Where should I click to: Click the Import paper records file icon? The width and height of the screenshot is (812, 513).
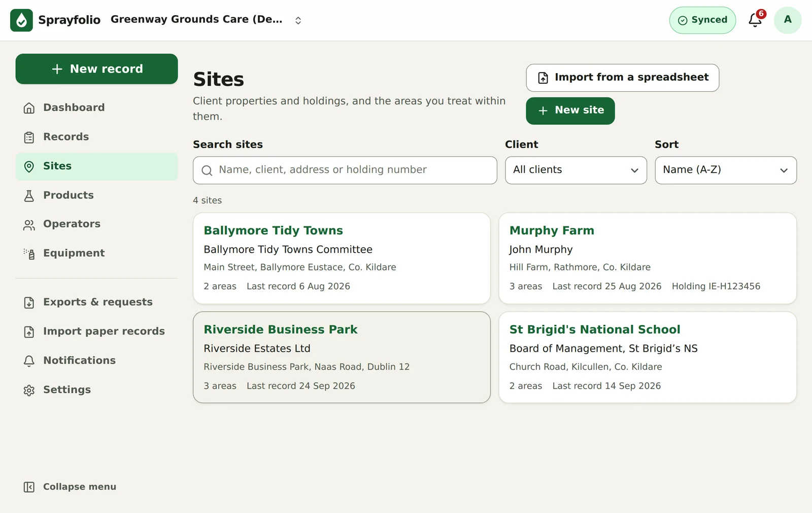29,332
